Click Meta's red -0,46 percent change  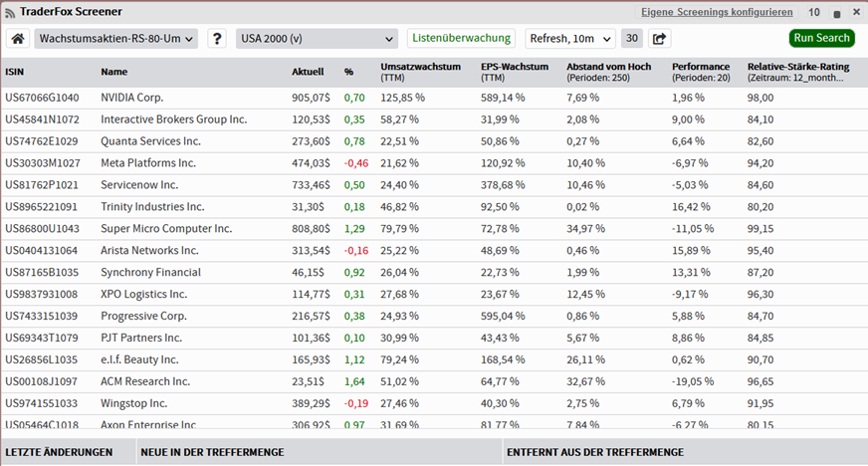tap(356, 163)
